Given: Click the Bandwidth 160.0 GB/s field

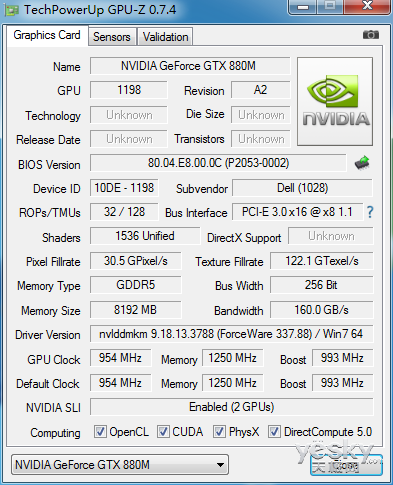Looking at the screenshot, I should 322,310.
